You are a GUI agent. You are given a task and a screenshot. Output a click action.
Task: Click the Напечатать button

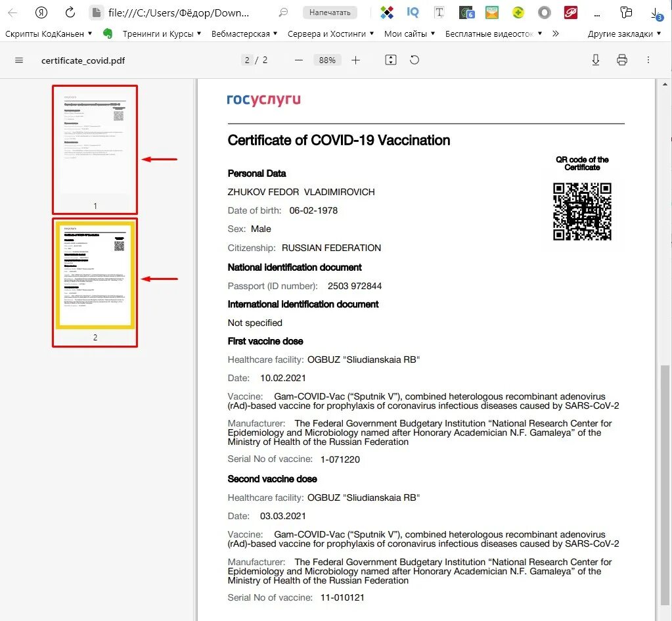tap(330, 12)
